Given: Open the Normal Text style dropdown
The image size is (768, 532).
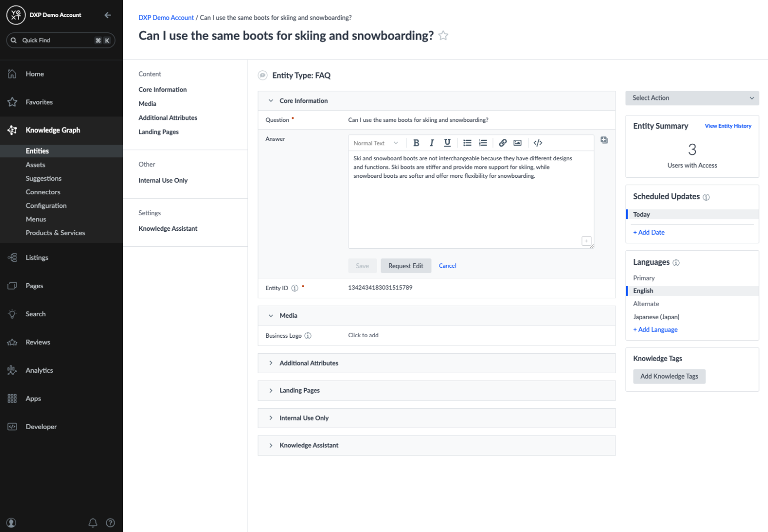Looking at the screenshot, I should pyautogui.click(x=375, y=143).
